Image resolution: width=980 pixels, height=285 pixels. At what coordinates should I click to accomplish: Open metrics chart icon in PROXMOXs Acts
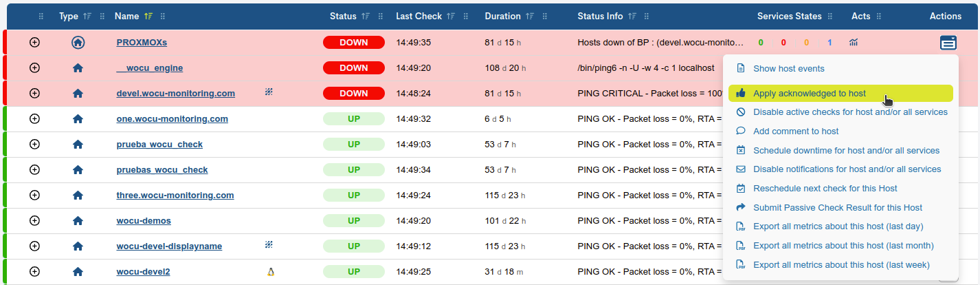[x=854, y=43]
